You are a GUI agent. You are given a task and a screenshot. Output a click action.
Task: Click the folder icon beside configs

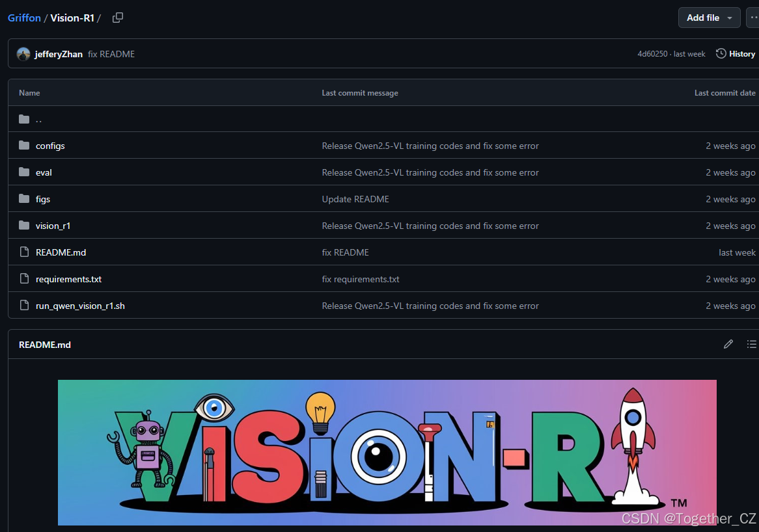(23, 146)
